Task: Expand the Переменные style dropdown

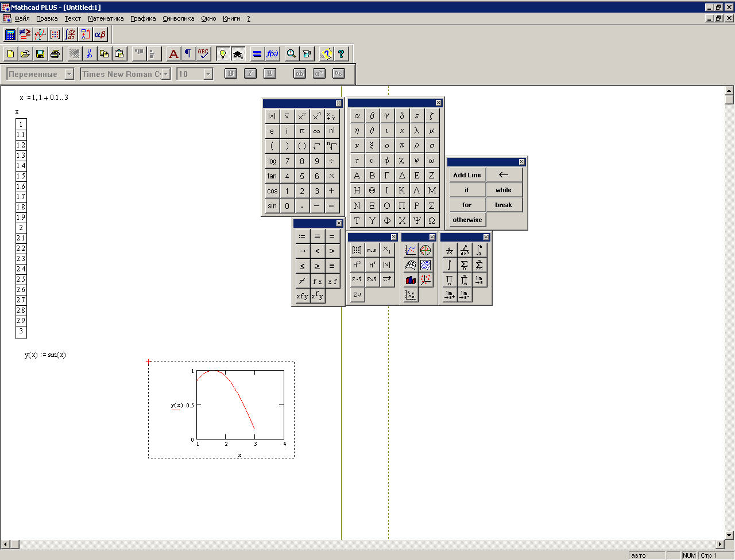Action: pos(69,74)
